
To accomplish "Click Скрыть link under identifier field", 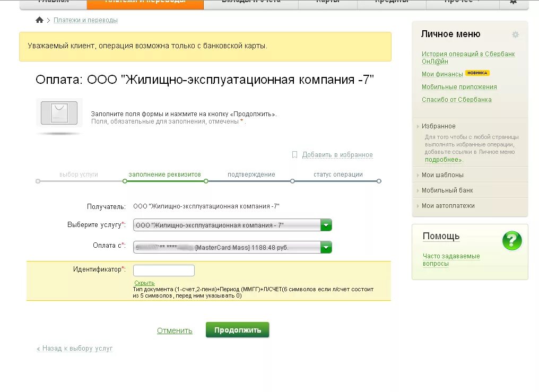I will click(x=144, y=283).
